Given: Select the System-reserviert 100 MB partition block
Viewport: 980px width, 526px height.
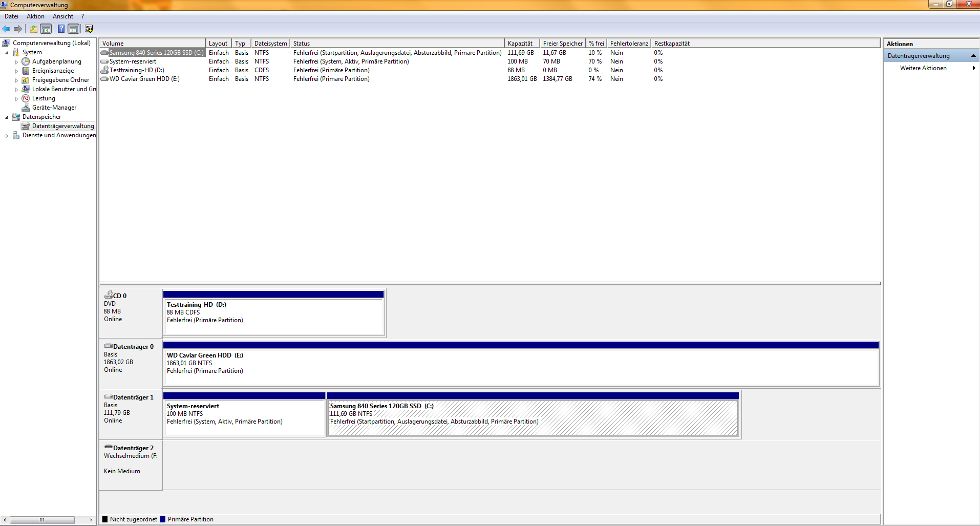Looking at the screenshot, I should pyautogui.click(x=244, y=414).
